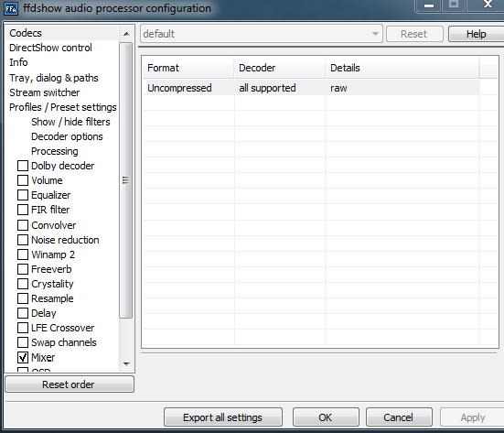Screen dimensions: 504x433
Task: Enable the Resample checkbox
Action: pos(23,298)
